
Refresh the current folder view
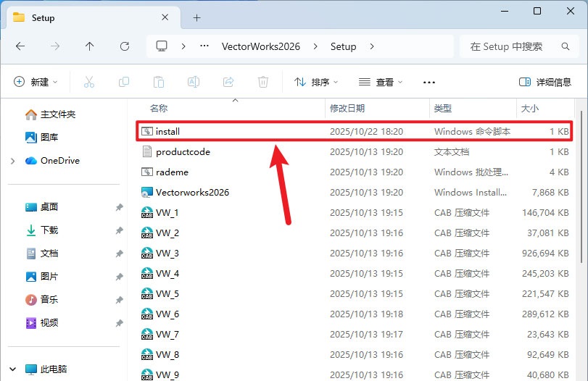click(125, 46)
